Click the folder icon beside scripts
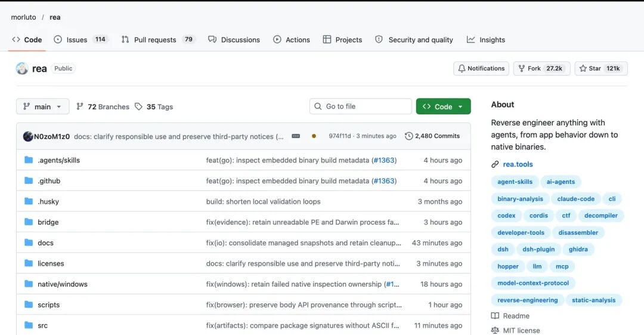 (29, 304)
